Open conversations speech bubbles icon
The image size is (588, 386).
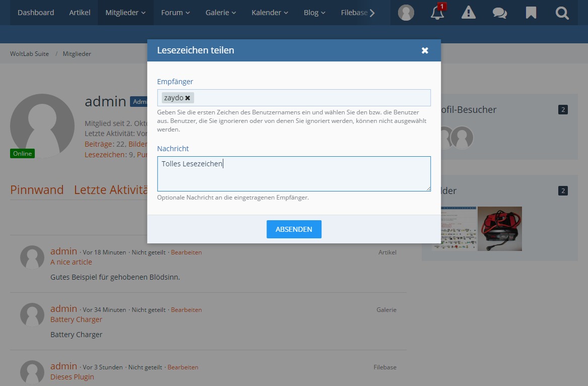[499, 13]
